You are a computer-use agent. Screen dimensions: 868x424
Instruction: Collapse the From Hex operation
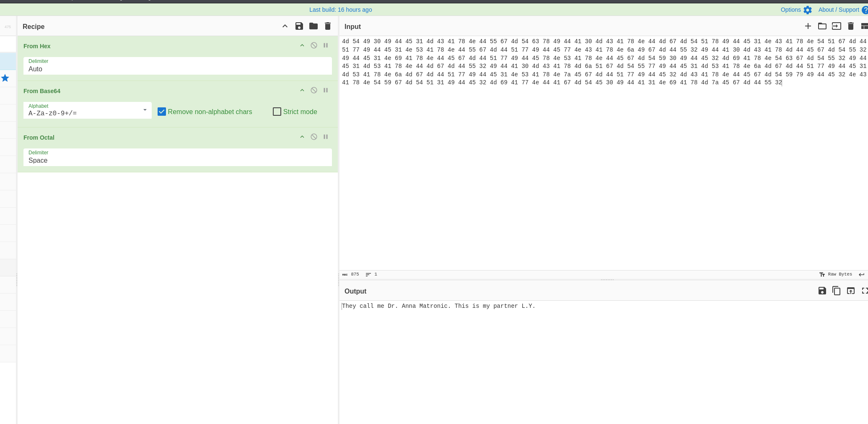302,45
